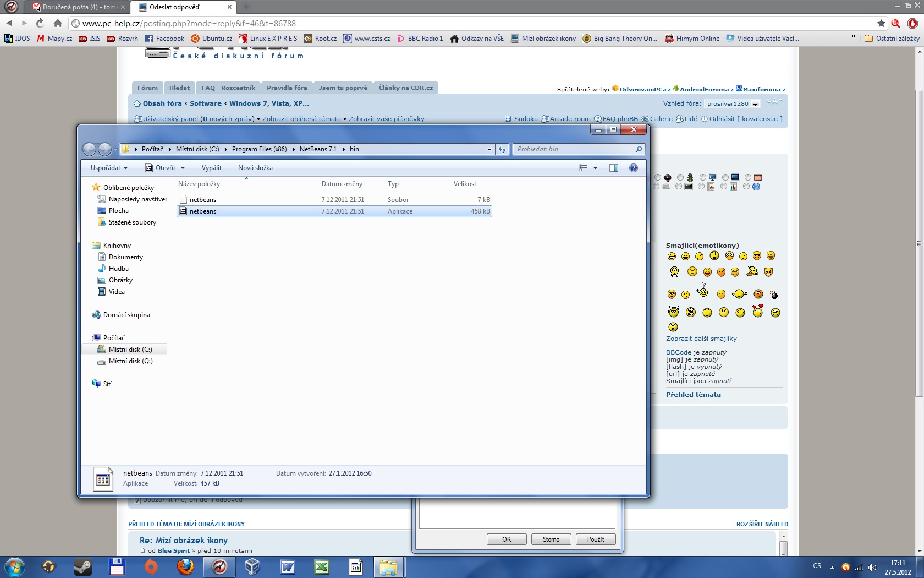Go to the browser home page
The image size is (924, 578).
pyautogui.click(x=58, y=23)
